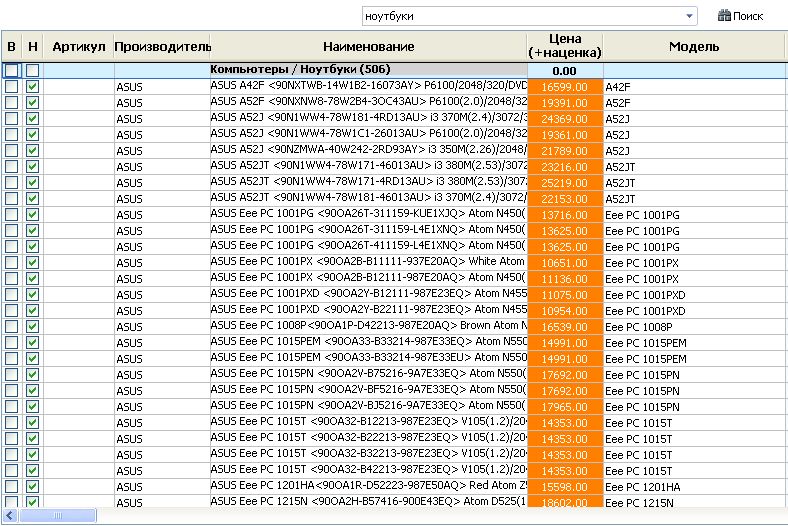Sort by the Производитель column header

(162, 47)
